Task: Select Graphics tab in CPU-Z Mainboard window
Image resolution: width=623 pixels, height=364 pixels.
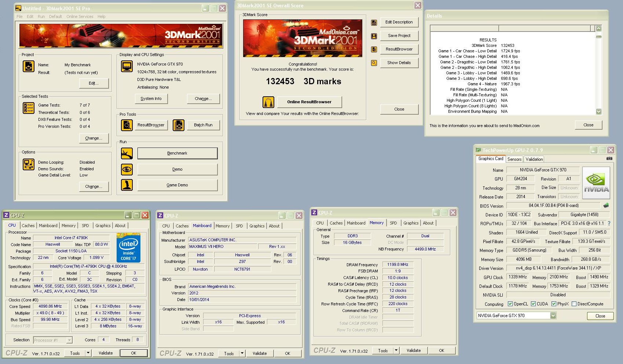Action: click(x=257, y=226)
